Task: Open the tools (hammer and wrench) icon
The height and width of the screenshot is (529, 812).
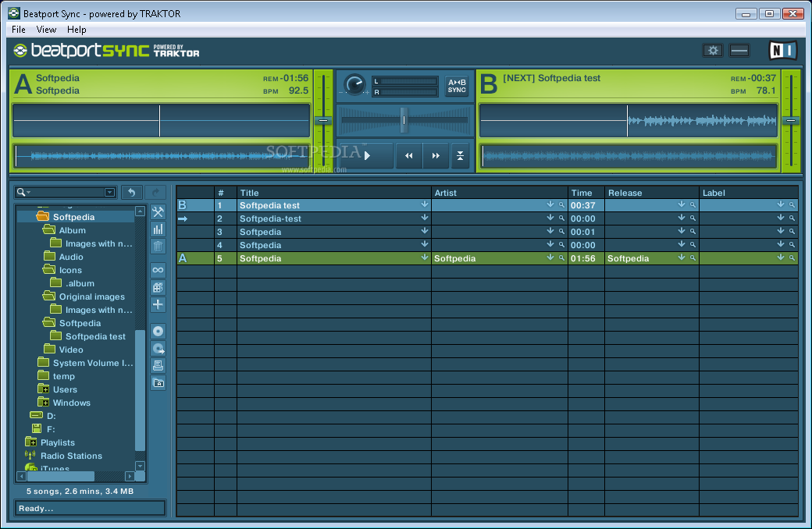Action: pyautogui.click(x=158, y=211)
